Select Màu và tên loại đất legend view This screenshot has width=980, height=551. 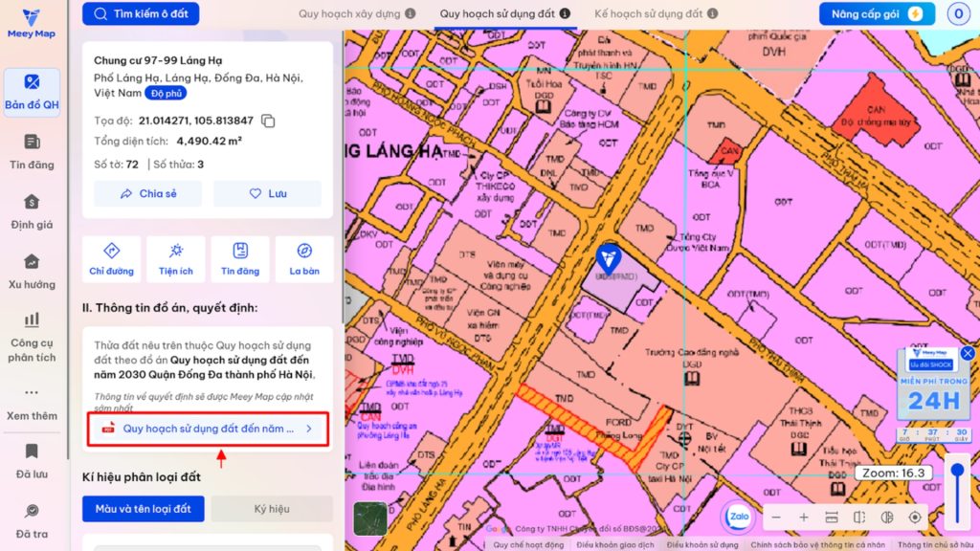(x=143, y=509)
